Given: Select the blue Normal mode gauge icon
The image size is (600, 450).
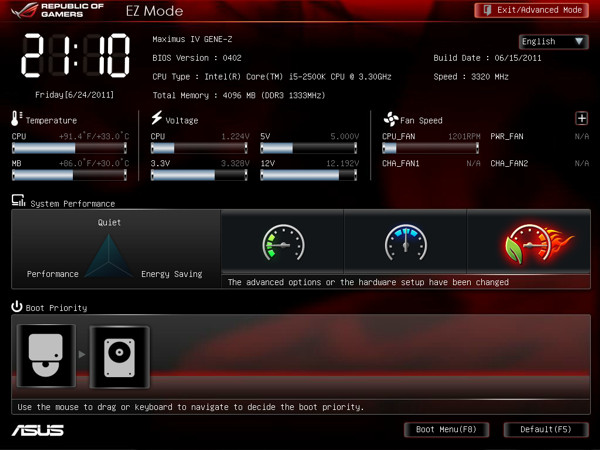Looking at the screenshot, I should pyautogui.click(x=406, y=243).
